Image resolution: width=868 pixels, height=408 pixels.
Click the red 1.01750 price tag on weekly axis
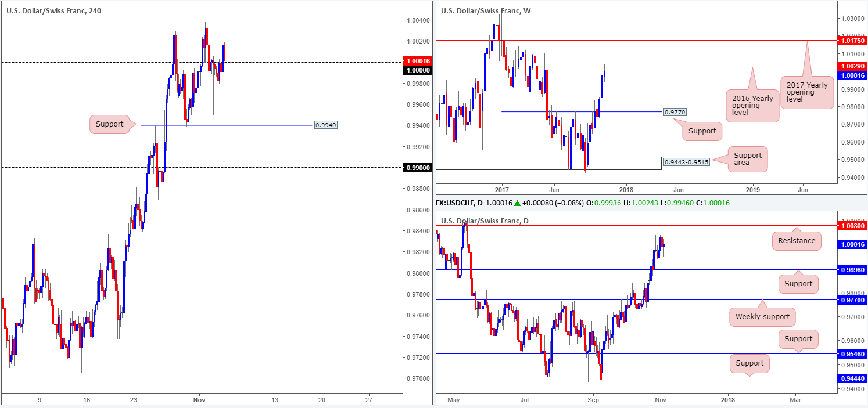(851, 41)
